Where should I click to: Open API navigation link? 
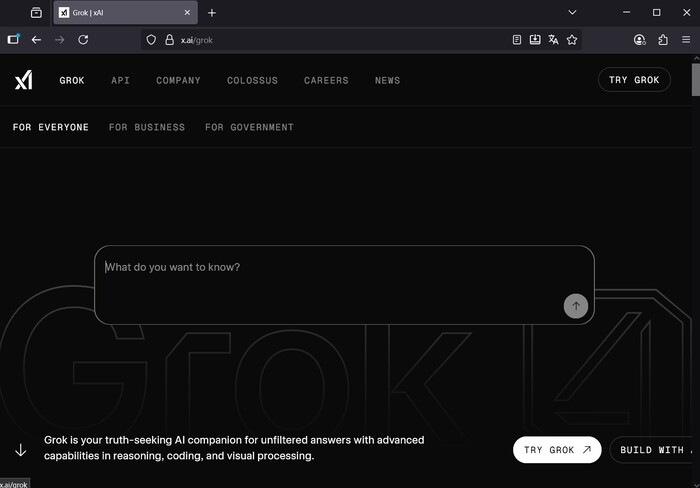point(121,80)
